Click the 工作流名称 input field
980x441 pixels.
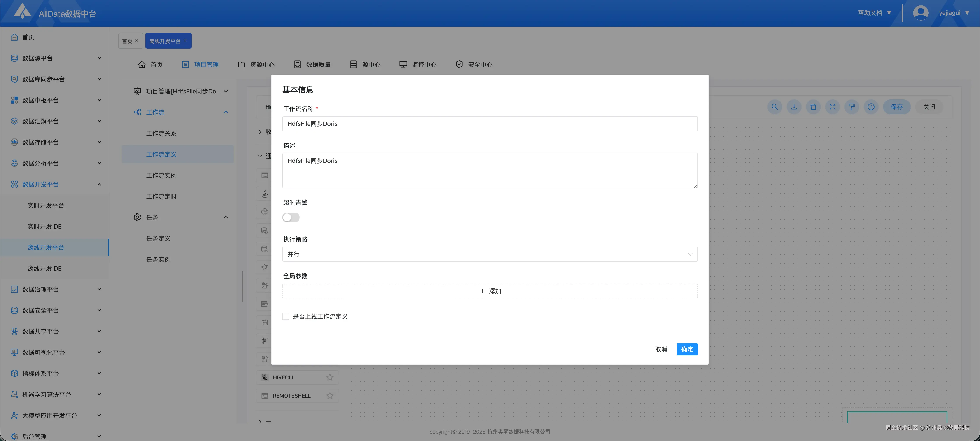pos(490,124)
